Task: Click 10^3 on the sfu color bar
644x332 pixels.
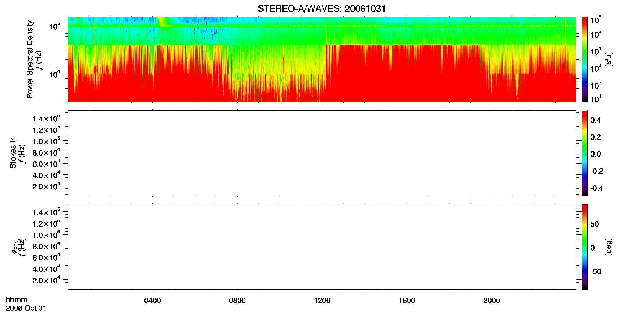Action: click(596, 68)
